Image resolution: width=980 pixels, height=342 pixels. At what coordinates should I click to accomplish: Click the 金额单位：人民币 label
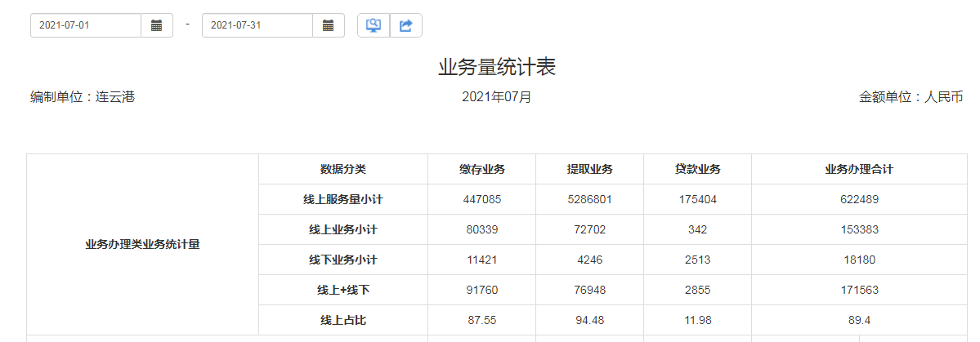[x=911, y=97]
